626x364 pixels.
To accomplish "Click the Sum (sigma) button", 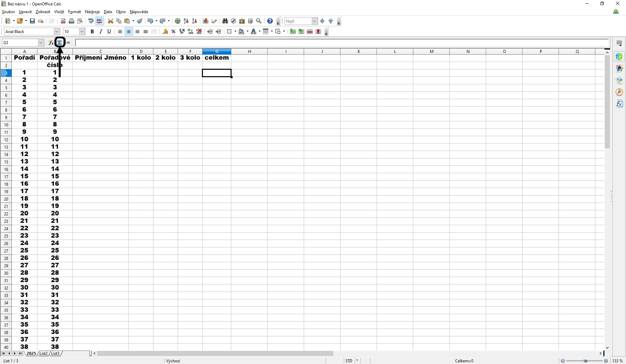I will (60, 42).
